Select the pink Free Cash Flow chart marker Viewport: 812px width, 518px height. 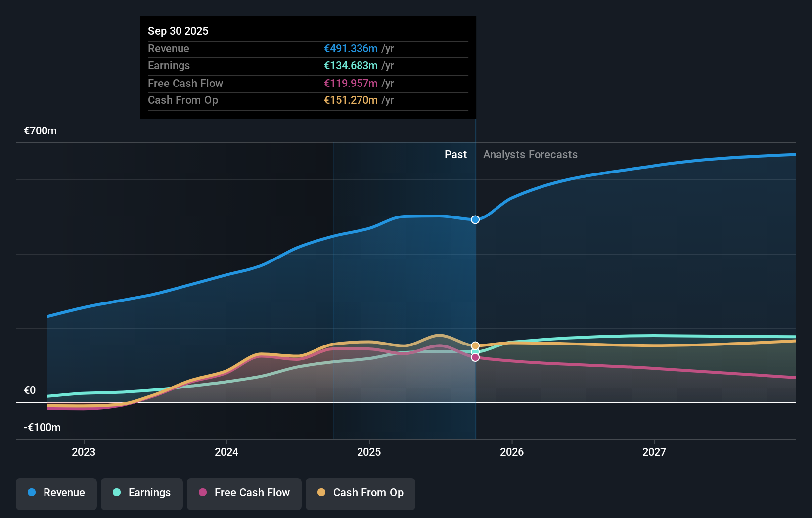[x=475, y=357]
